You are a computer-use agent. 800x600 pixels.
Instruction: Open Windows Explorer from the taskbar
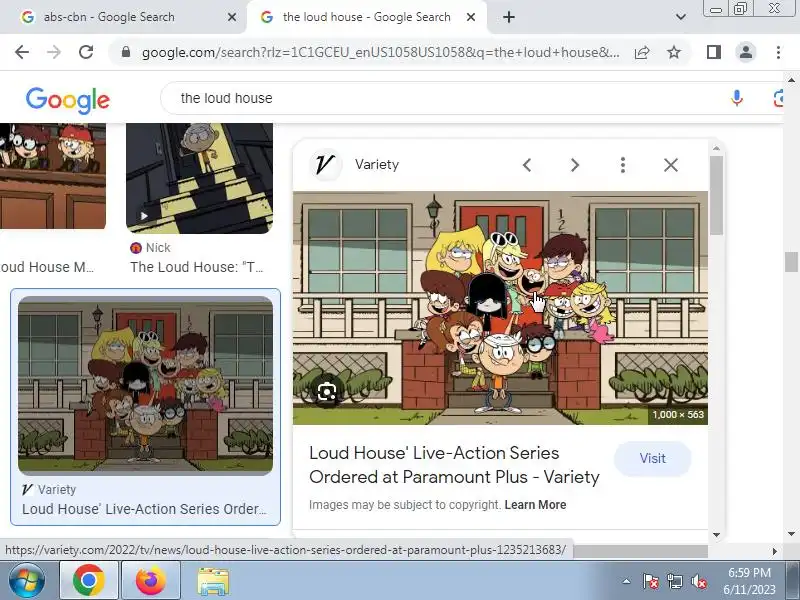coord(213,582)
